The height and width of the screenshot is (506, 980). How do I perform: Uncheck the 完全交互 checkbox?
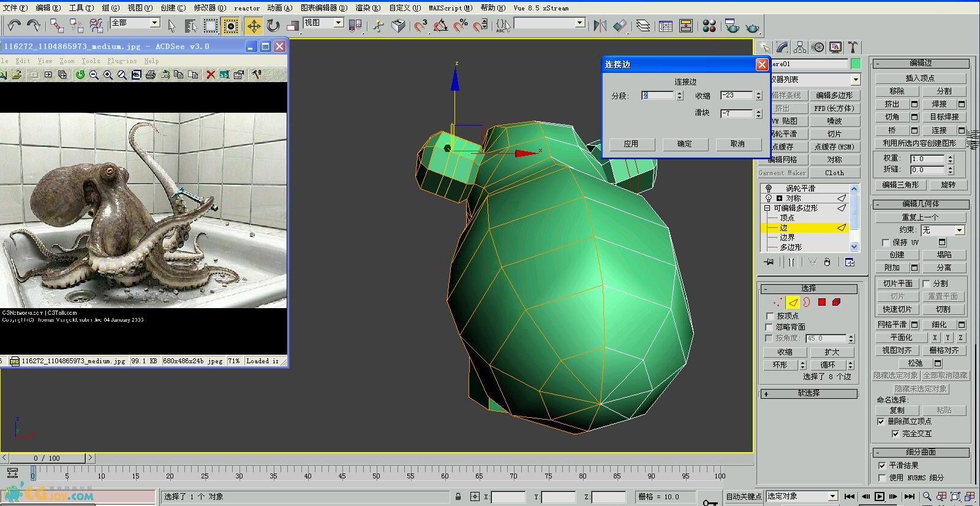[x=895, y=434]
